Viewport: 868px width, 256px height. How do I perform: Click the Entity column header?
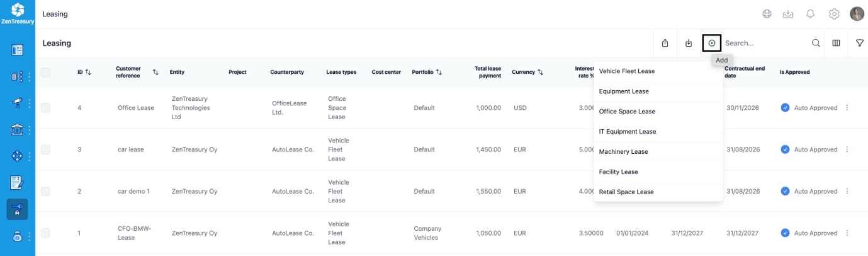[177, 73]
